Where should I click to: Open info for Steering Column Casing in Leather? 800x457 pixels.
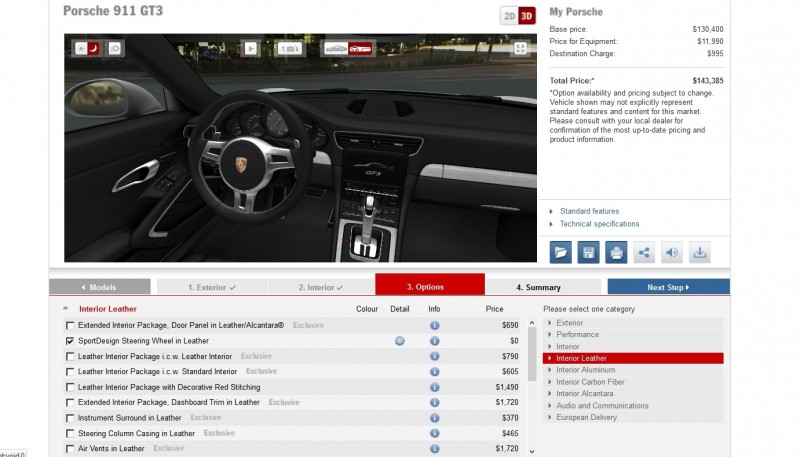pos(434,433)
